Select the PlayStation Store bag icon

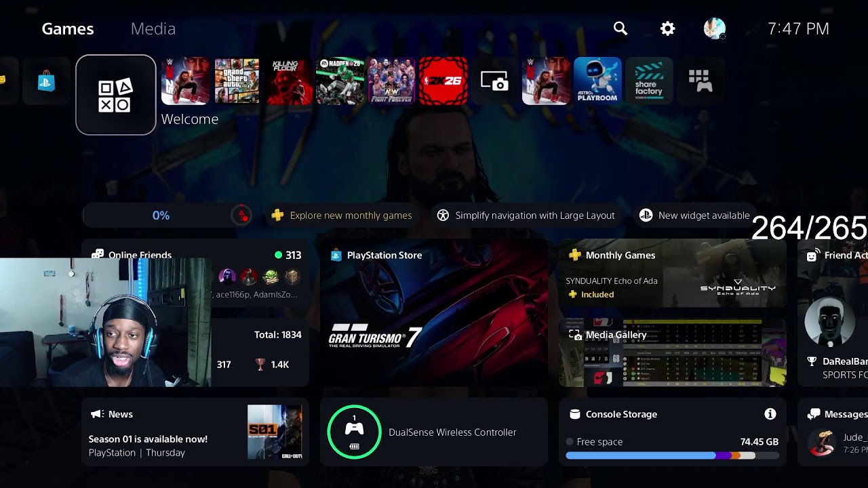click(46, 81)
